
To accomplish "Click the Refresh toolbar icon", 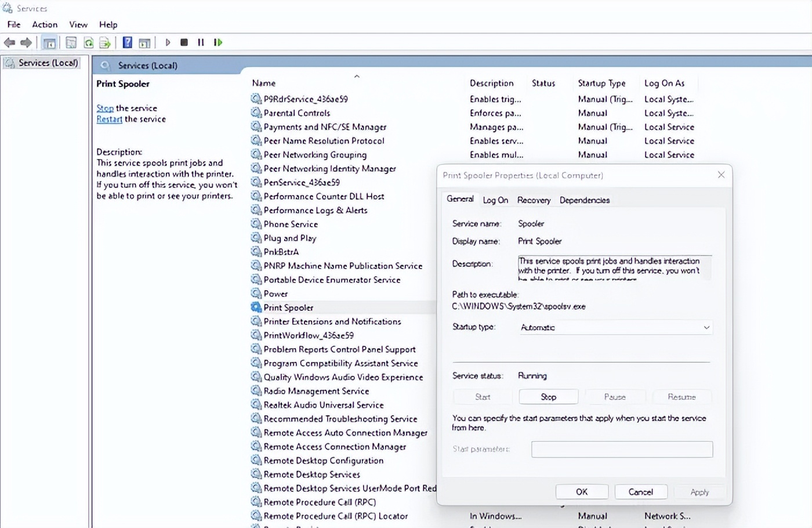I will (88, 42).
